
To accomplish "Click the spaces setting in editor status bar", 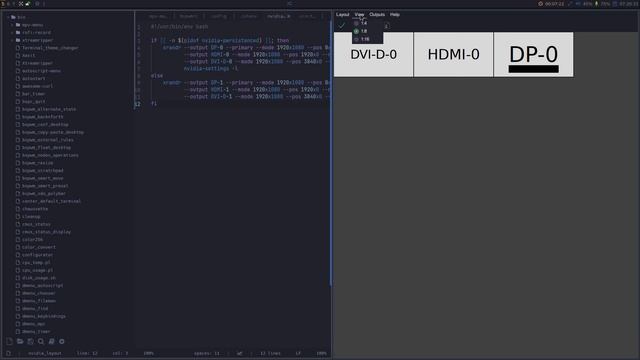I will [207, 353].
